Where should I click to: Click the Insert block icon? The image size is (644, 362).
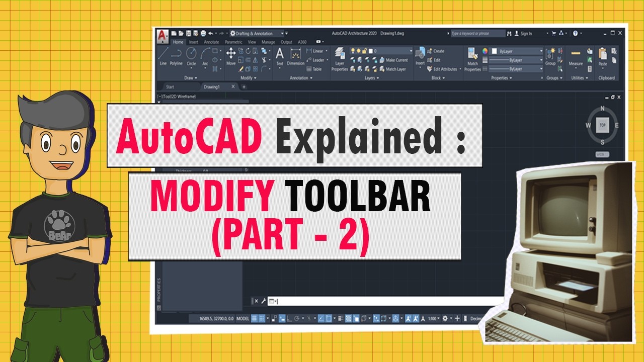[x=420, y=57]
